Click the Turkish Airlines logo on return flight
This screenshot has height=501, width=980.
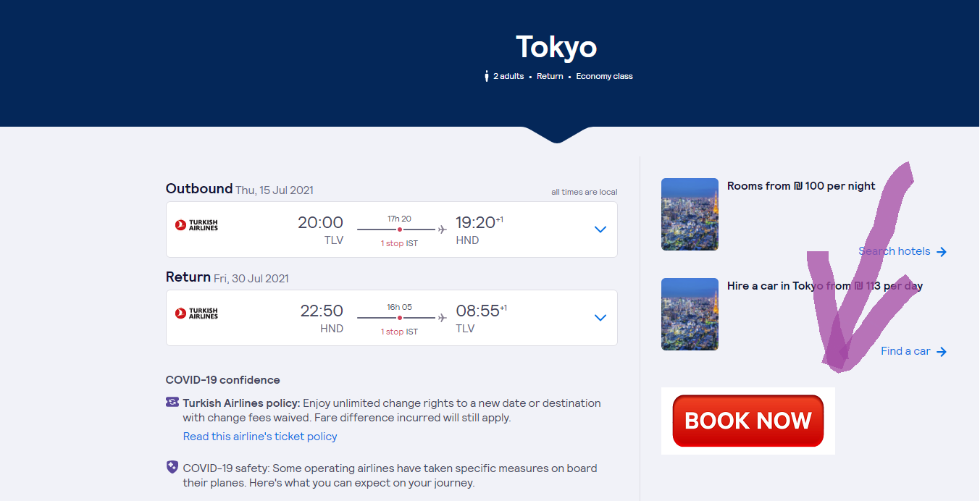(196, 313)
